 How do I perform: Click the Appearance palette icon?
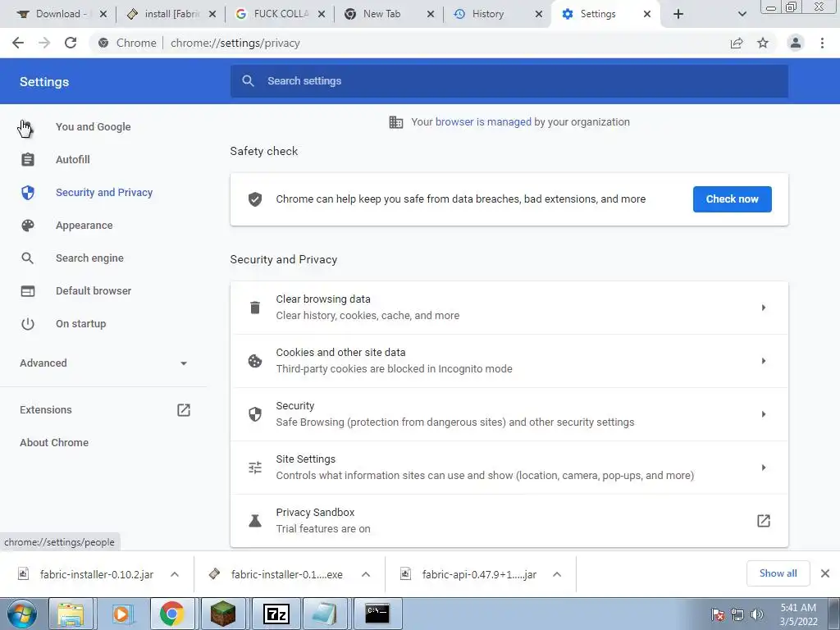[x=28, y=226]
